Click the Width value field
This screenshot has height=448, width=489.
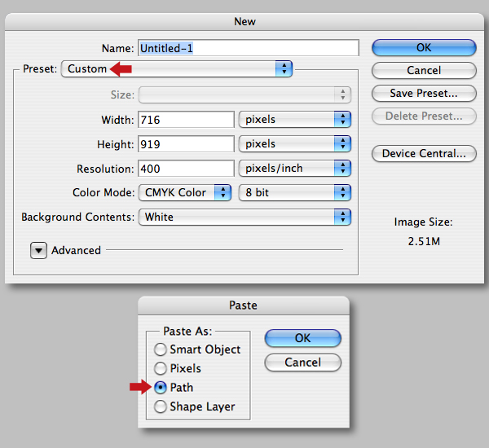[186, 120]
